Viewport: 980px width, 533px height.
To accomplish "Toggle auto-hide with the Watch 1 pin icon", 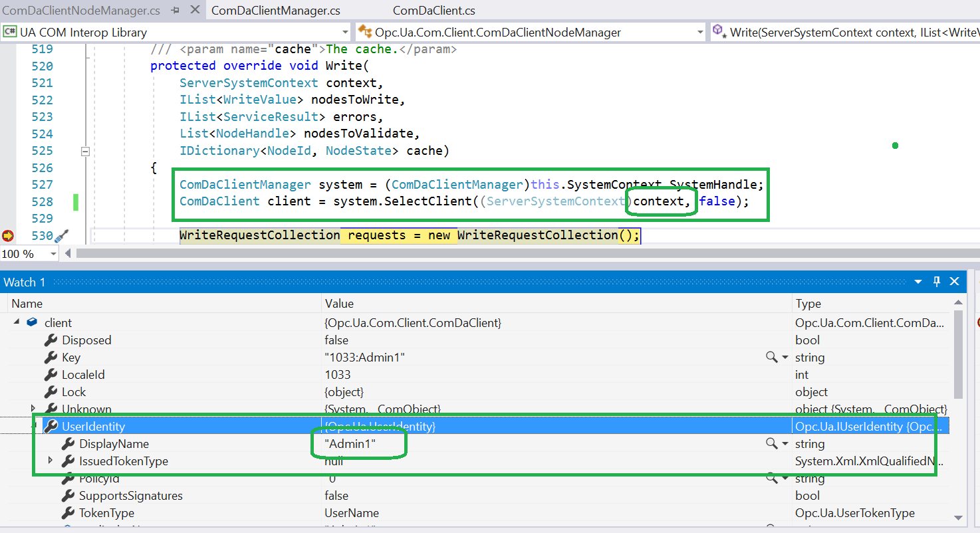I will click(937, 282).
